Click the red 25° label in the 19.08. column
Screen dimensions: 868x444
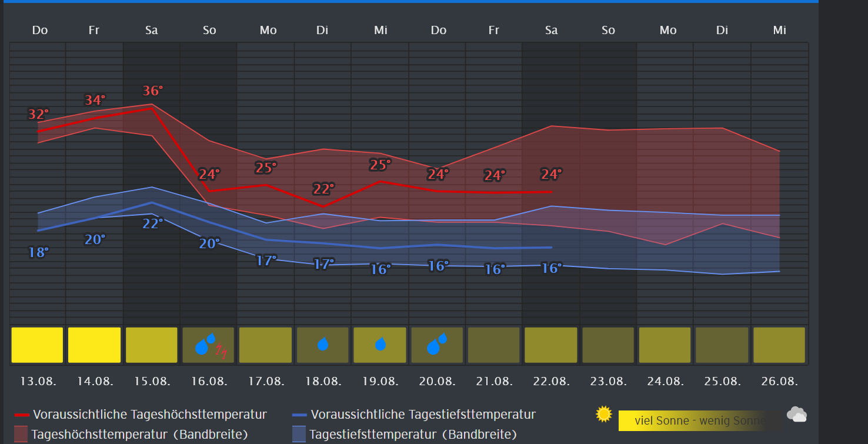[x=380, y=165]
